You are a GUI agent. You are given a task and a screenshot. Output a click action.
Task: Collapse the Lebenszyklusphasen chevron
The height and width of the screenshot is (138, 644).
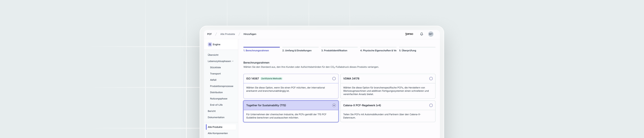(233, 61)
